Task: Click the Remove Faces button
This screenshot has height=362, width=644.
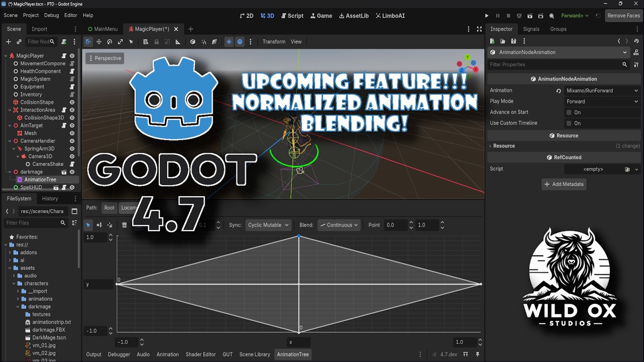Action: tap(623, 16)
